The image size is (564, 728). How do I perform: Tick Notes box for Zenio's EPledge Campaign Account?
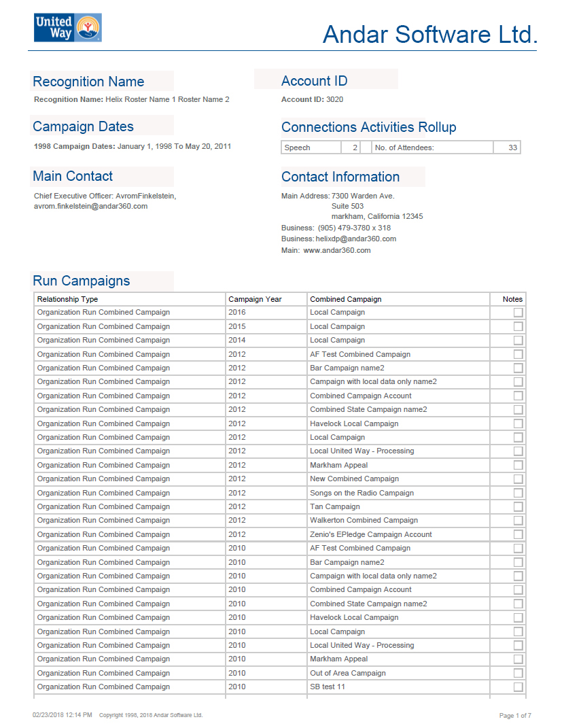tap(518, 534)
